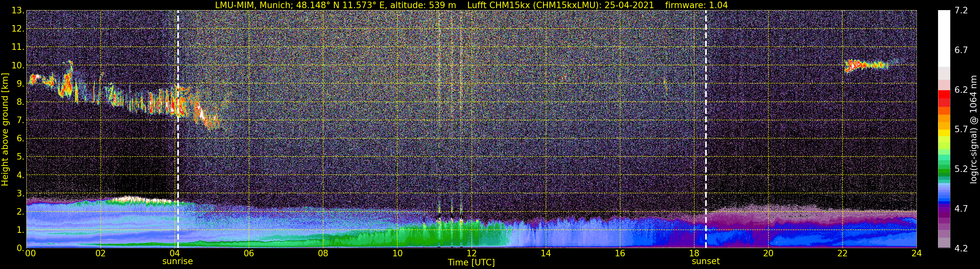980x269 pixels.
Task: Click the height axis tick "13."
Action: (18, 11)
